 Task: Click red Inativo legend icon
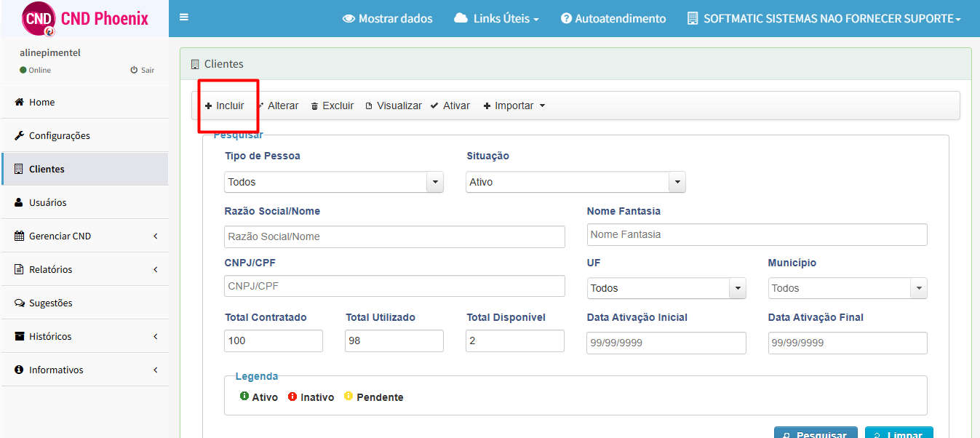[292, 397]
